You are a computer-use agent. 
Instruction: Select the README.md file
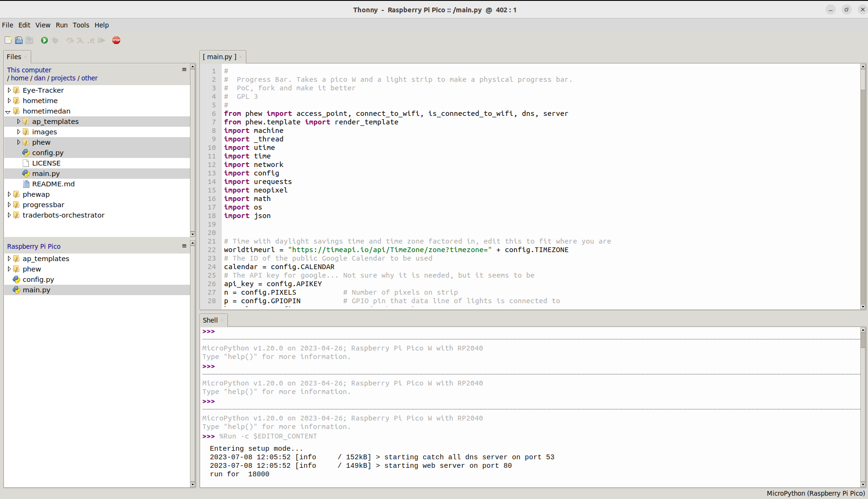[53, 184]
